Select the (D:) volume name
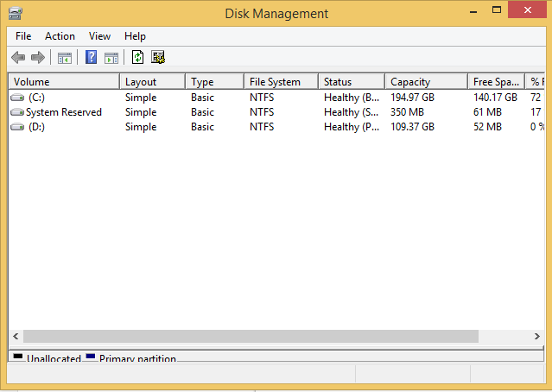 point(36,127)
